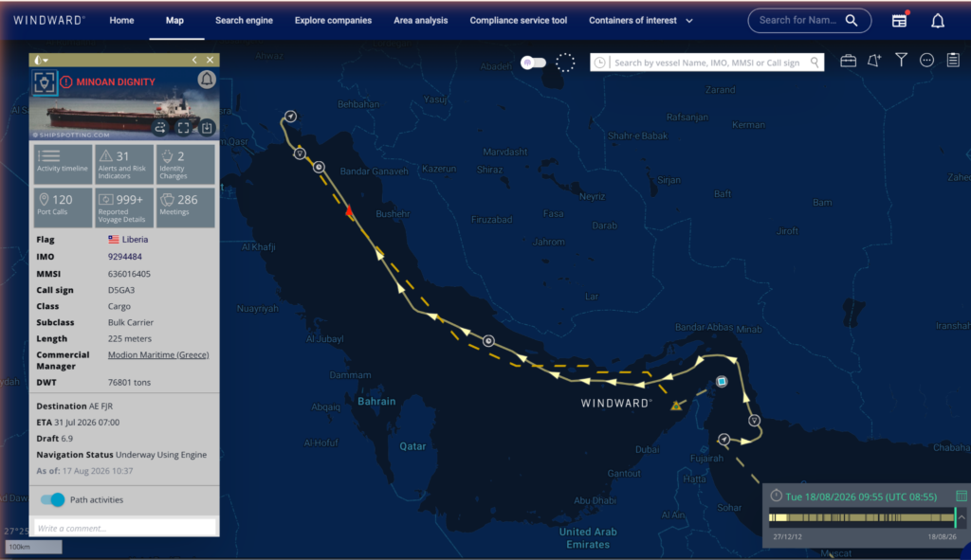
Task: Download the vessel photo
Action: (x=206, y=128)
